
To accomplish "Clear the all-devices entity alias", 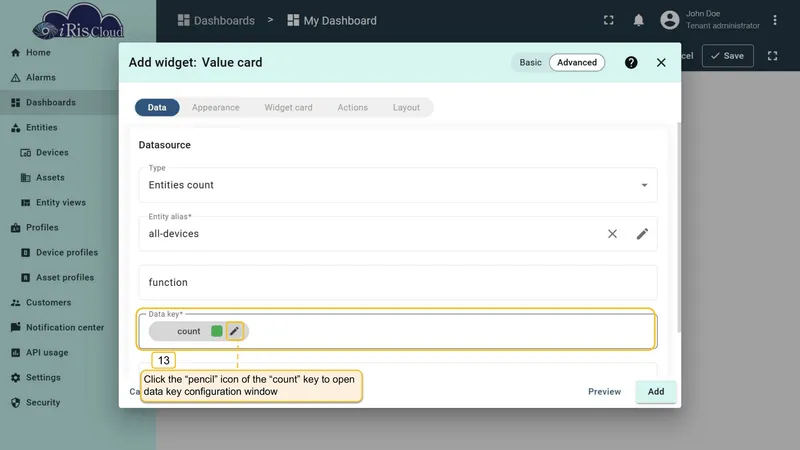I will 612,234.
